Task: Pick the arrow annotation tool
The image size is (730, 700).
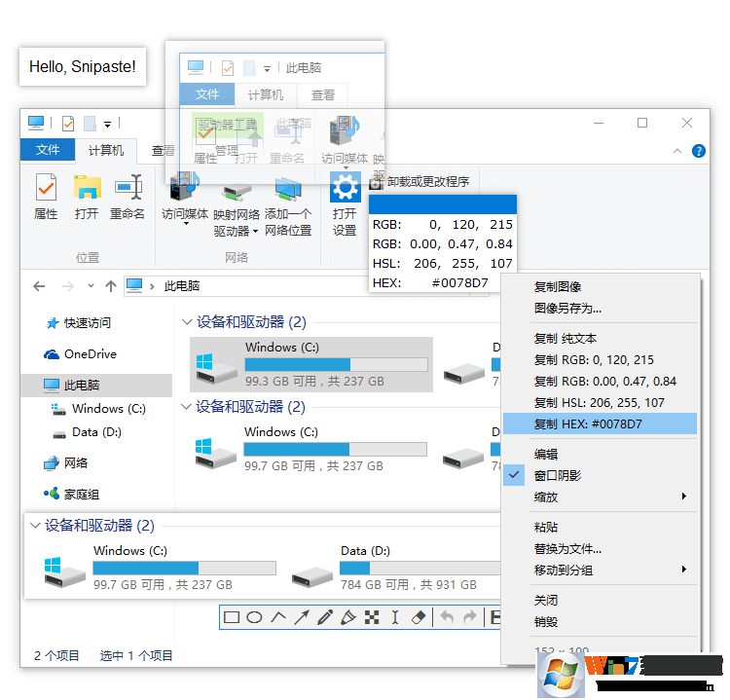Action: 302,617
